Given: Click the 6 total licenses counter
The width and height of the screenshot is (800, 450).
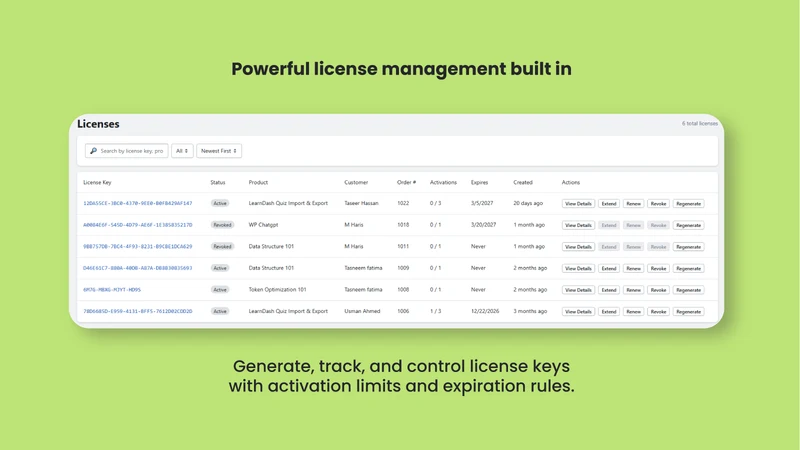Looking at the screenshot, I should pyautogui.click(x=700, y=123).
